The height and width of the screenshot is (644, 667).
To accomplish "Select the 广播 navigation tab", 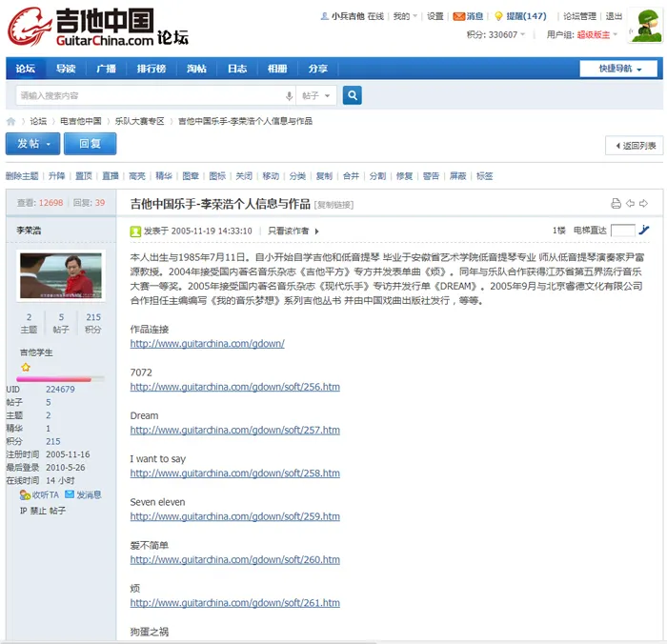I will click(x=107, y=69).
